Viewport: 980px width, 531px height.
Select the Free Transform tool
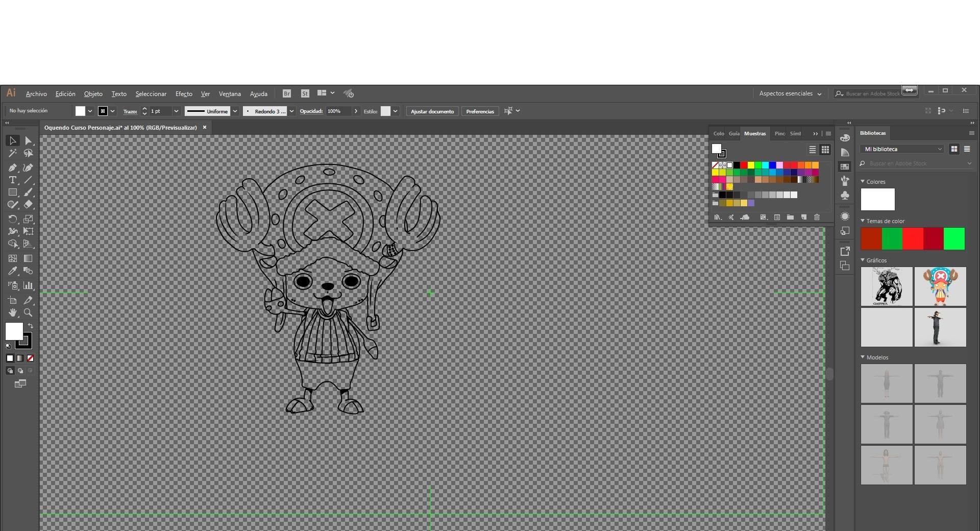pos(29,231)
